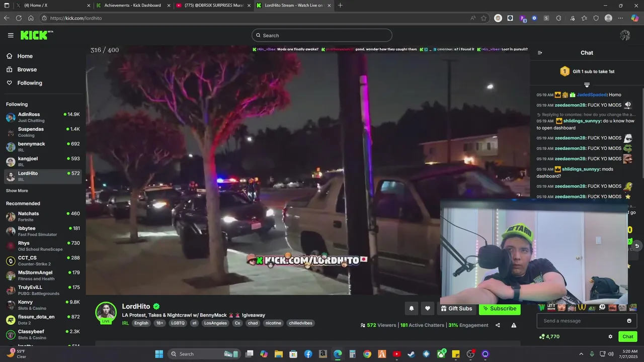Click the green Chat send button
This screenshot has width=644, height=362.
628,337
